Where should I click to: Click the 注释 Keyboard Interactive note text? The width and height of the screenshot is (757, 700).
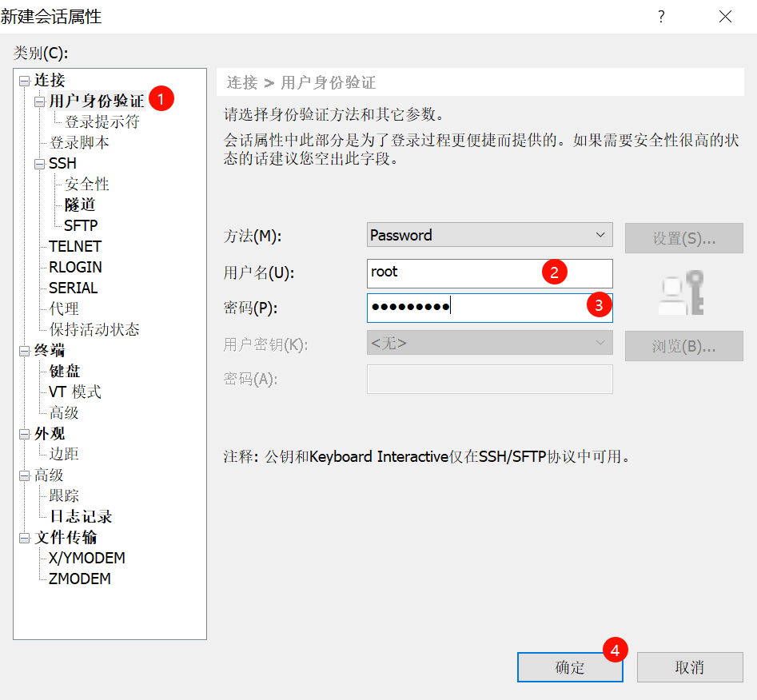coord(427,456)
